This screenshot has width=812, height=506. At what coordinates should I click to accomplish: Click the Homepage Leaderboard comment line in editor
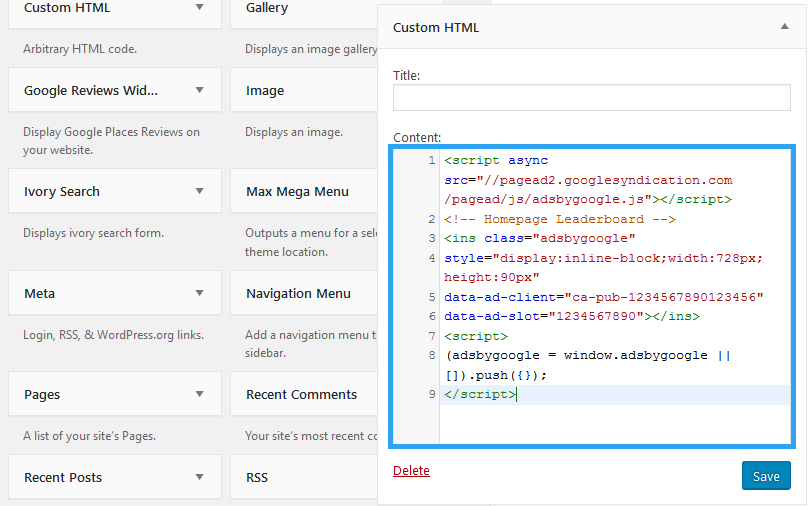560,219
